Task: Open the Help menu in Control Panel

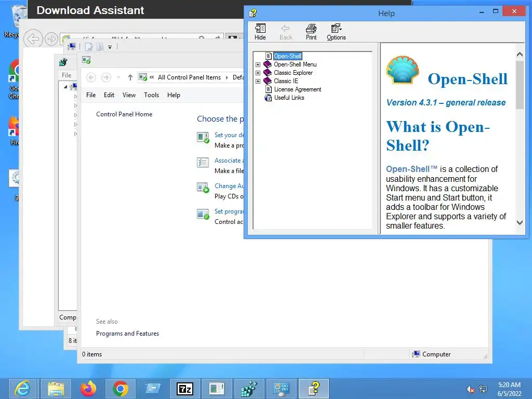Action: point(174,95)
